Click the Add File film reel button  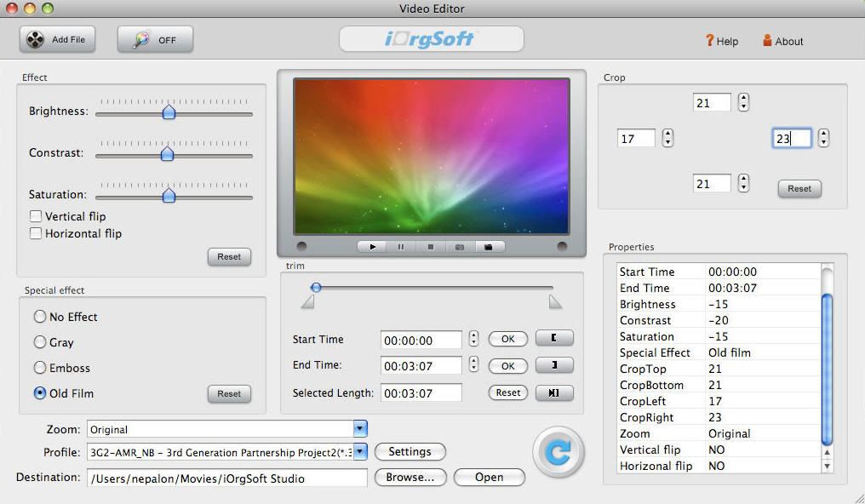click(57, 40)
